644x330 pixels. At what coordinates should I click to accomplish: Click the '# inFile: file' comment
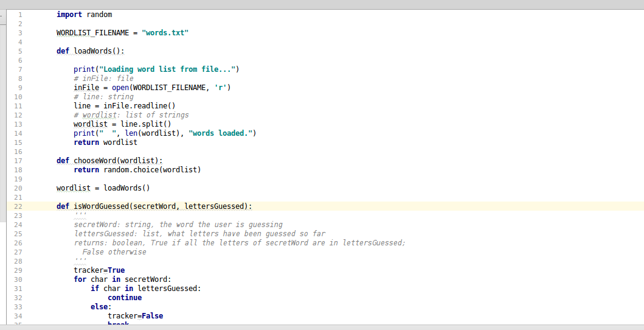coord(103,79)
